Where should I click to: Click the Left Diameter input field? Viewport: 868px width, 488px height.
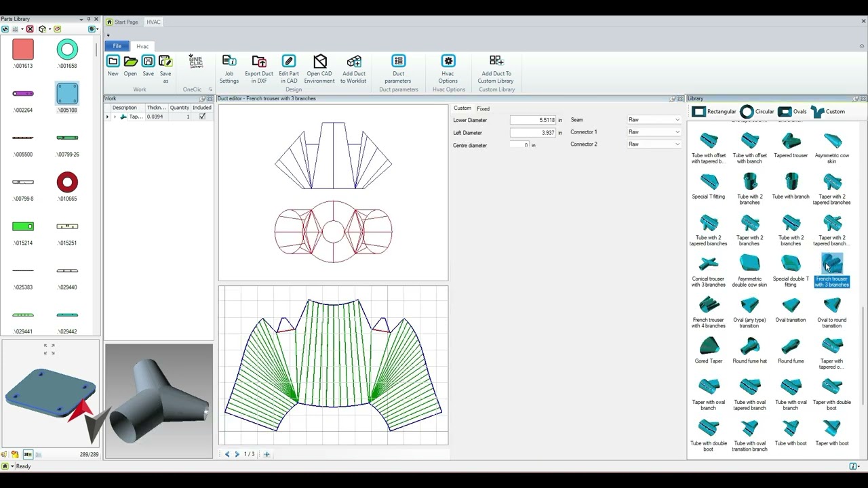(534, 133)
